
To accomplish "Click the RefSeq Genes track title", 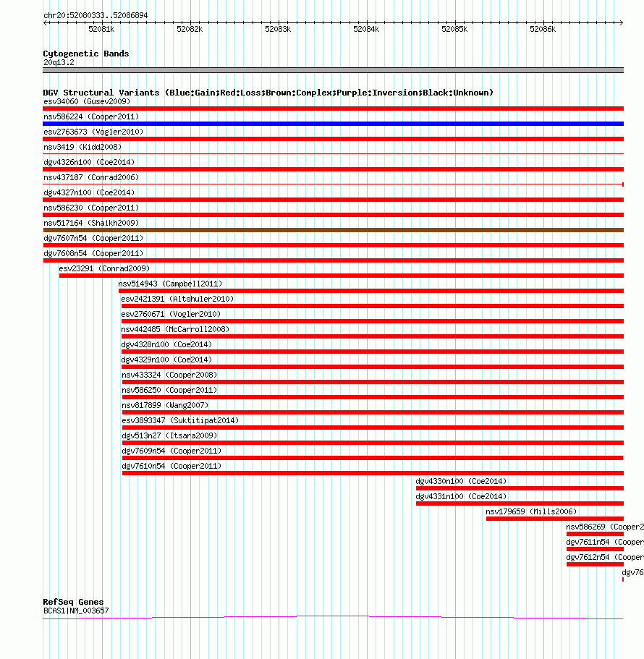I will pos(73,602).
